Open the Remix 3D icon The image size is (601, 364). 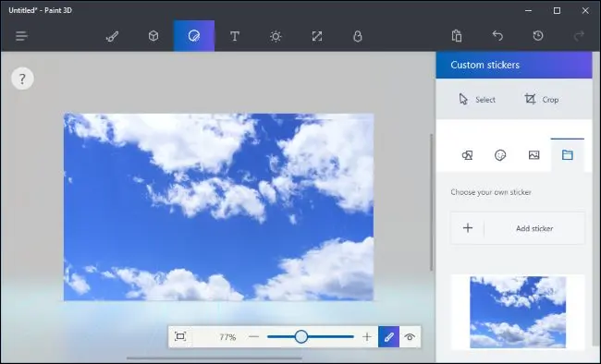[357, 36]
